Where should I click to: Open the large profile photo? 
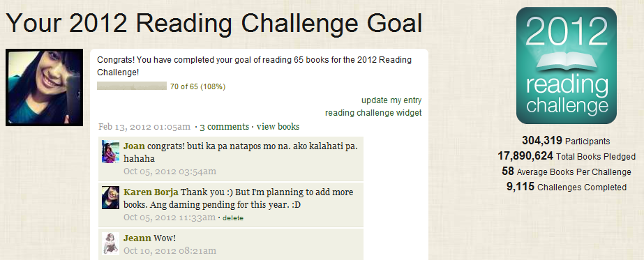(45, 87)
